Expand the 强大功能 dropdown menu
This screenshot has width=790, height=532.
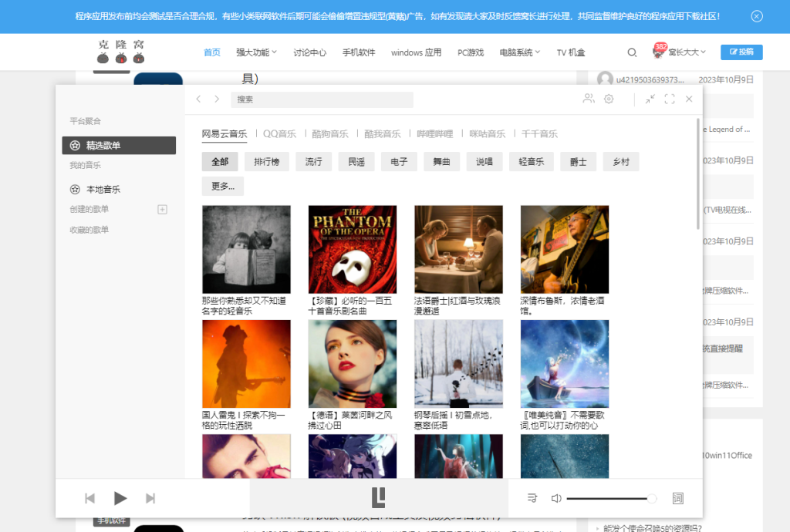coord(256,52)
